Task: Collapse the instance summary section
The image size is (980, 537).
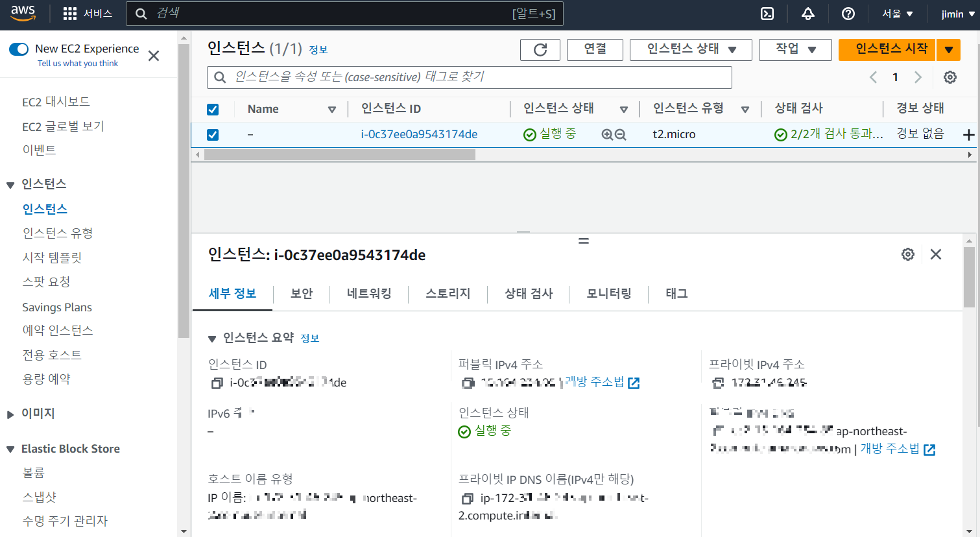Action: 211,339
